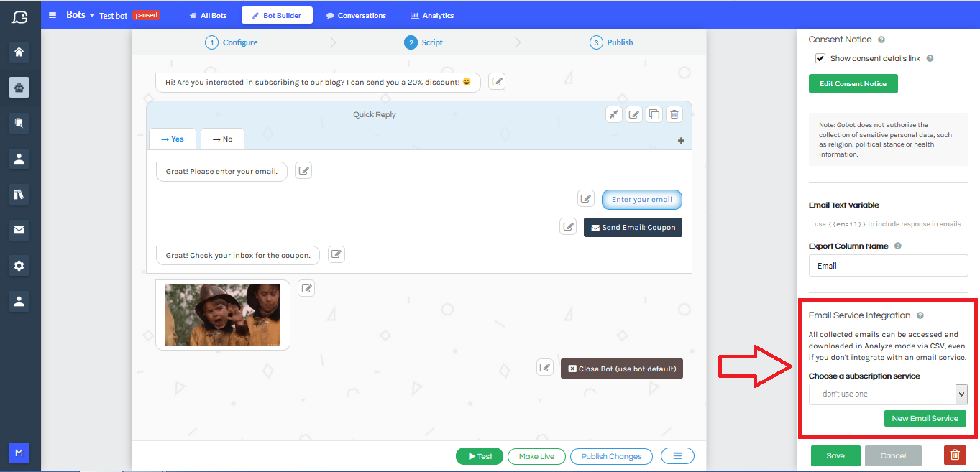980x472 pixels.
Task: Test the bot
Action: tap(480, 456)
